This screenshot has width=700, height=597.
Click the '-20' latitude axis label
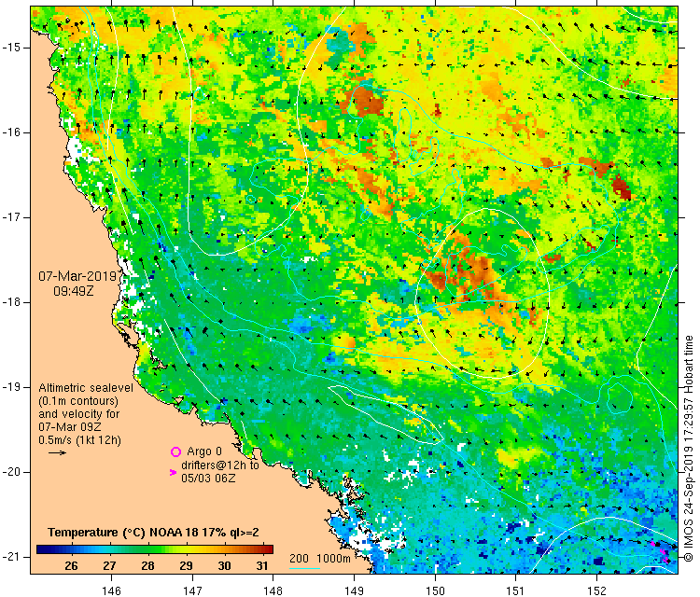tap(10, 472)
